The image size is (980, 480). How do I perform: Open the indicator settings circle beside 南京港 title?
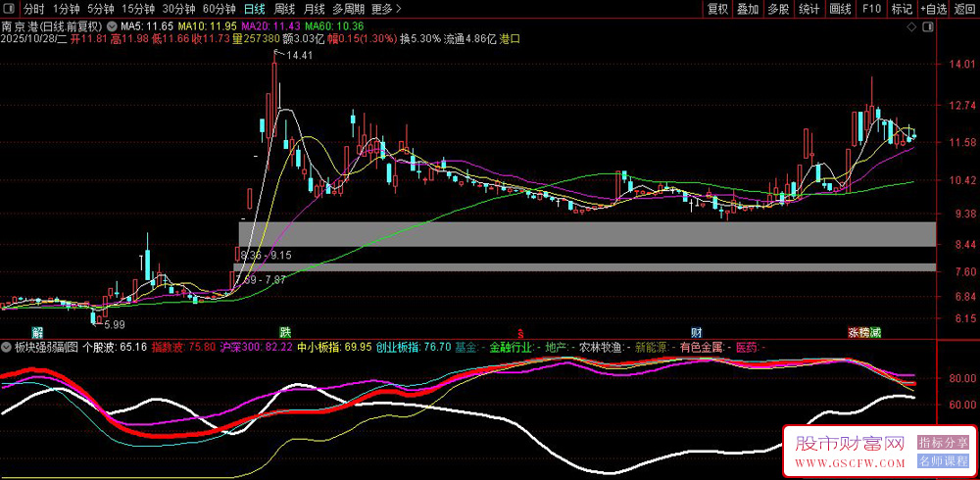[110, 24]
